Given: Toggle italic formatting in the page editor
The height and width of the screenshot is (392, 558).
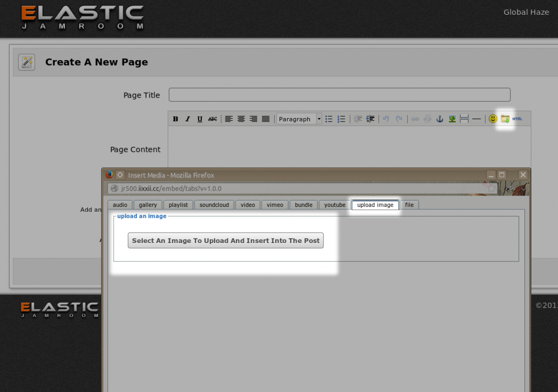Looking at the screenshot, I should click(x=187, y=119).
